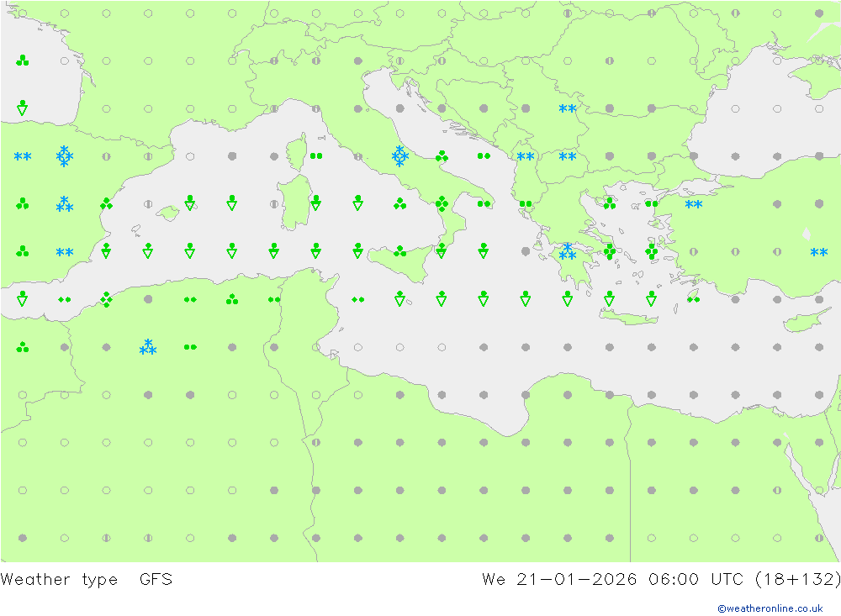Click the large snowflake symbol over central Italy

(399, 156)
